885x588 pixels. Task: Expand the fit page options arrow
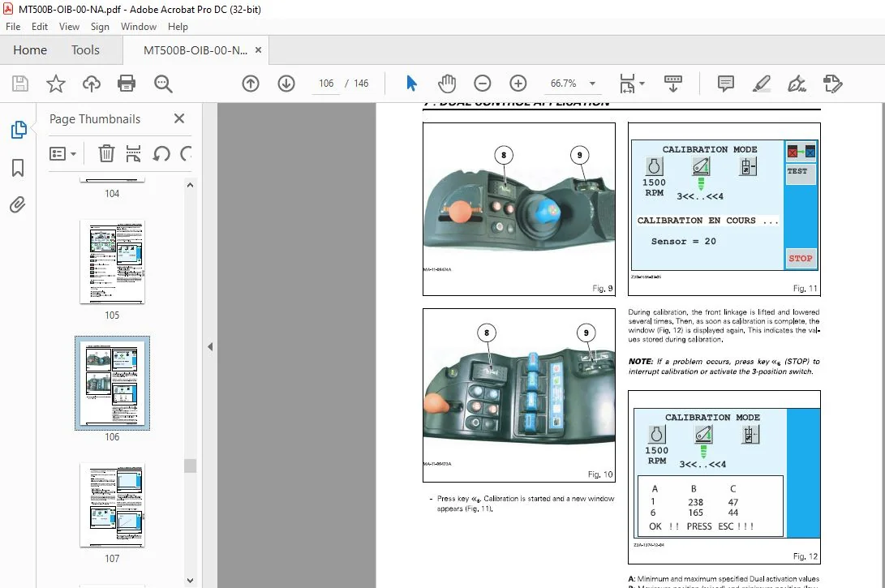(x=642, y=84)
